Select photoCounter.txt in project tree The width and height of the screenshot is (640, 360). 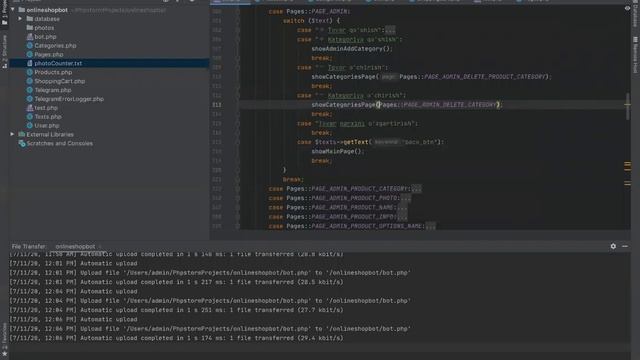click(x=58, y=63)
